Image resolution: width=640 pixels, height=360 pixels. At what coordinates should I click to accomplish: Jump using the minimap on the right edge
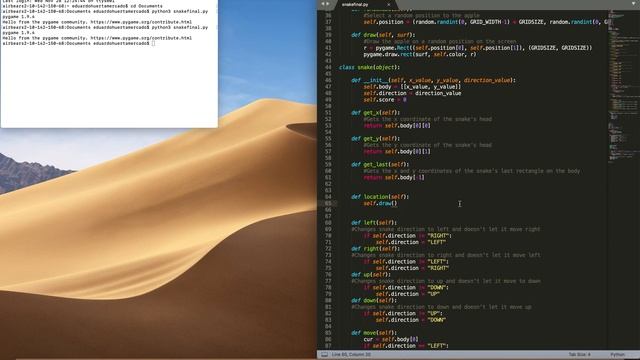point(623,86)
